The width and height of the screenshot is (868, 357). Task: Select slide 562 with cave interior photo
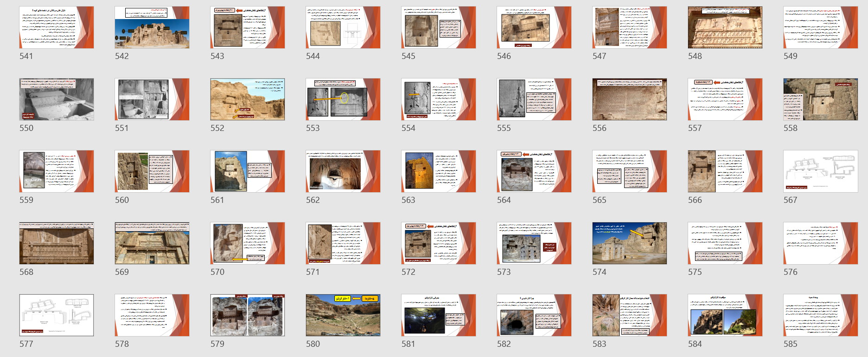coord(343,171)
